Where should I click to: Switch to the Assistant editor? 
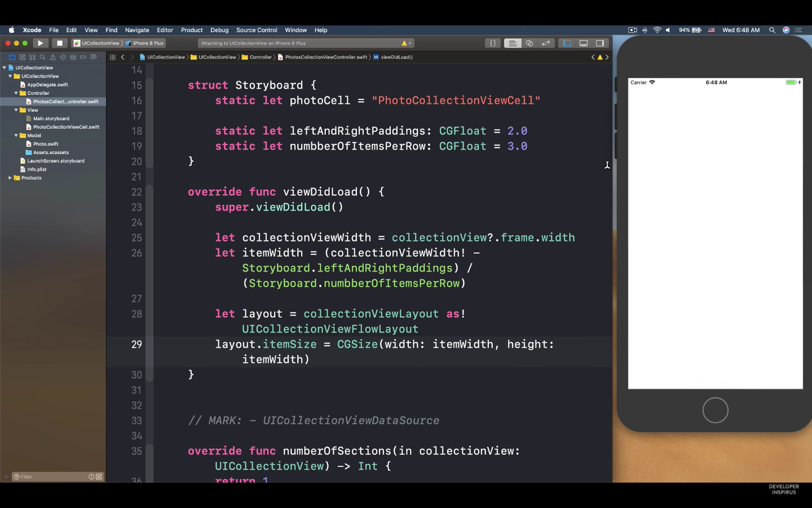point(529,43)
